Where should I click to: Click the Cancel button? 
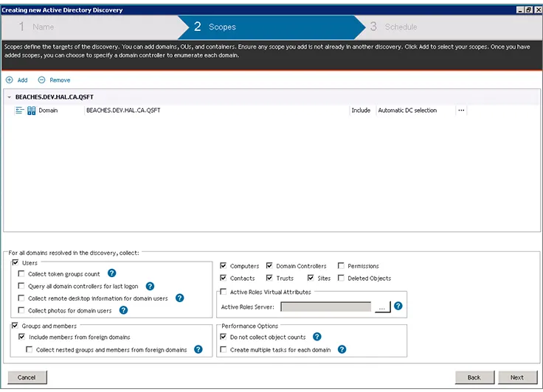coord(27,377)
